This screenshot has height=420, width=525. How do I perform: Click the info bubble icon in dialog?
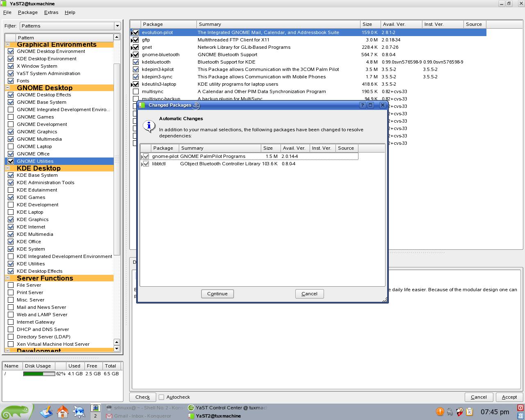[x=149, y=126]
